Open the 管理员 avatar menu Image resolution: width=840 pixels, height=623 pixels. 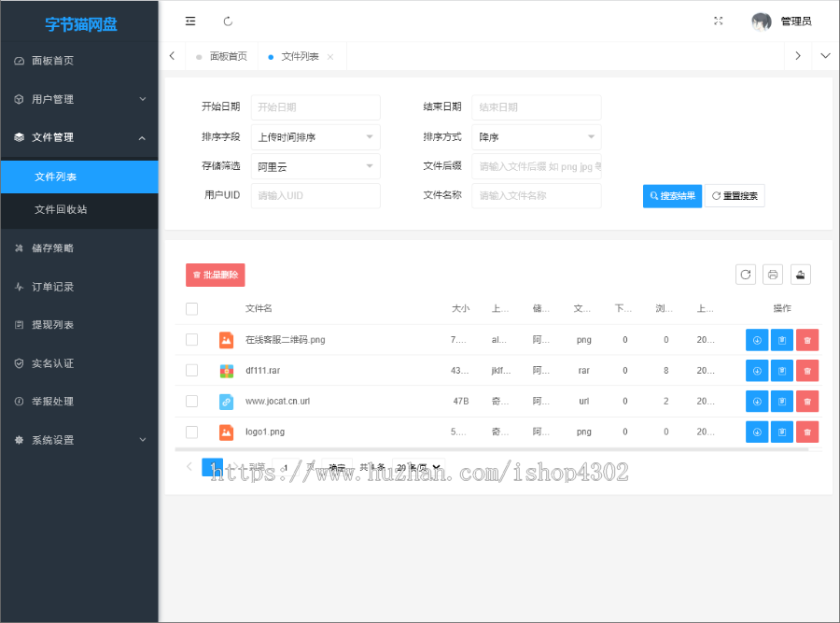[x=781, y=21]
